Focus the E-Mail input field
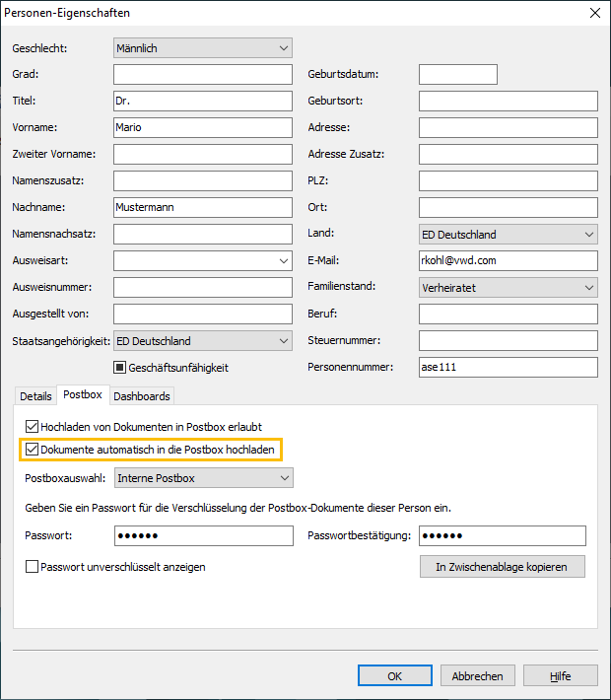This screenshot has width=611, height=700. 509,261
